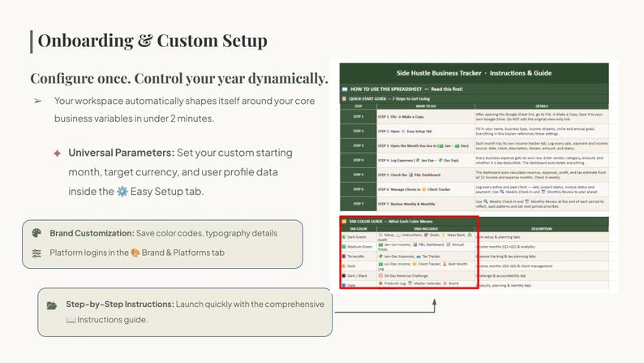Click the Easy Setup gear icon in Step 2
This screenshot has width=644, height=363.
click(403, 131)
